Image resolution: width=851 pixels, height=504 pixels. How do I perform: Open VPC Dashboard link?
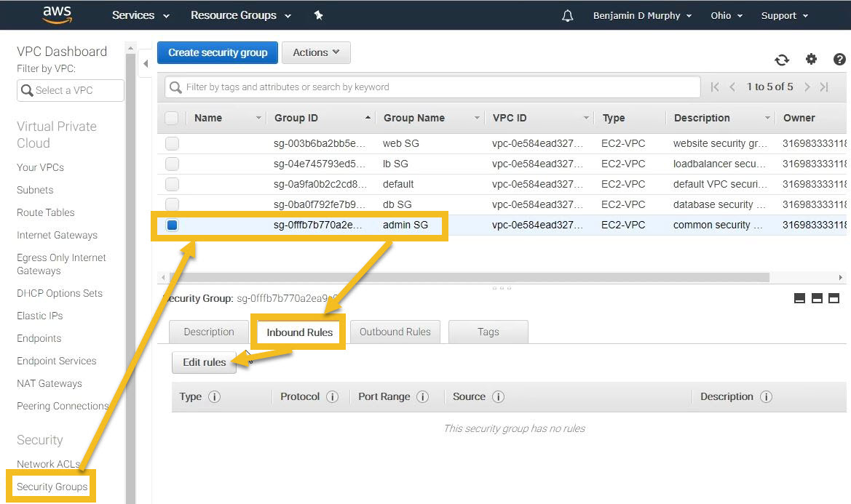pos(62,52)
